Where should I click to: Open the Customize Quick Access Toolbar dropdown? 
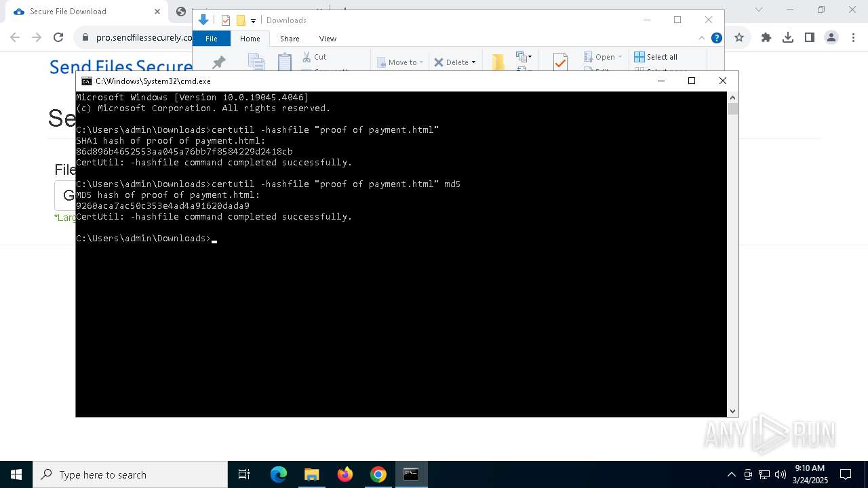pos(253,21)
